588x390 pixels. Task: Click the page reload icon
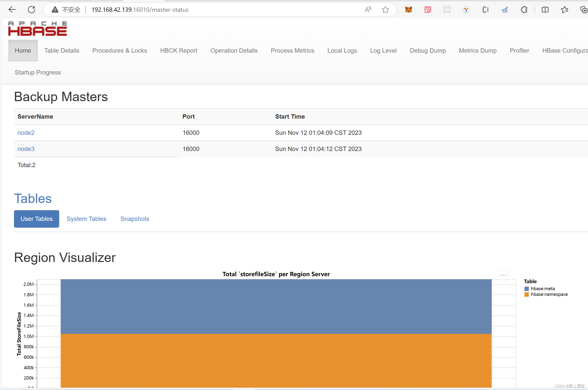click(x=31, y=9)
